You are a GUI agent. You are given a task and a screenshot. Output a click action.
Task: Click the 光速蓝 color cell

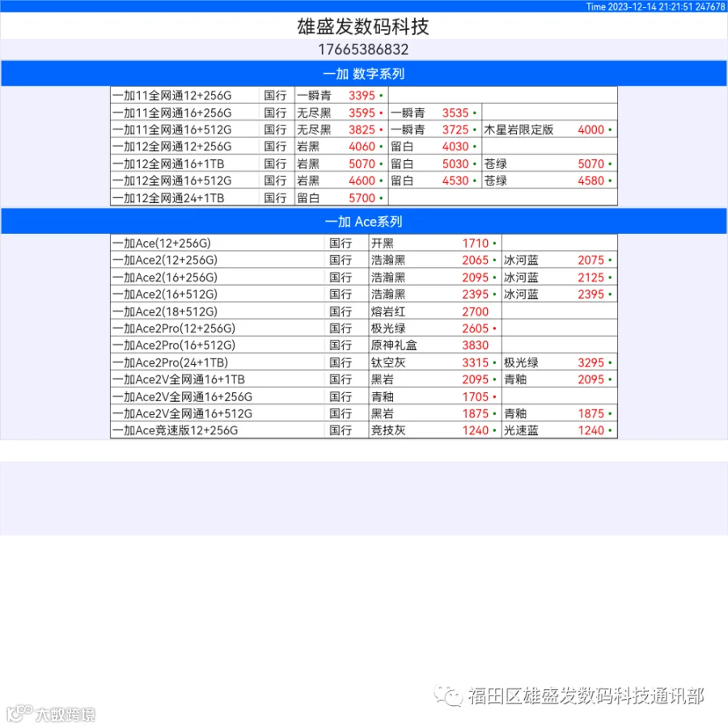pyautogui.click(x=521, y=430)
